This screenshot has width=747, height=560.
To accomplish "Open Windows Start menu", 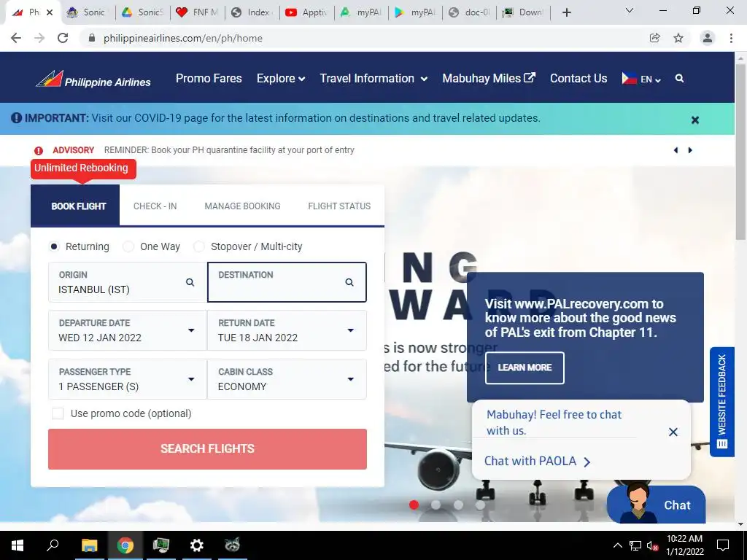I will 18,545.
